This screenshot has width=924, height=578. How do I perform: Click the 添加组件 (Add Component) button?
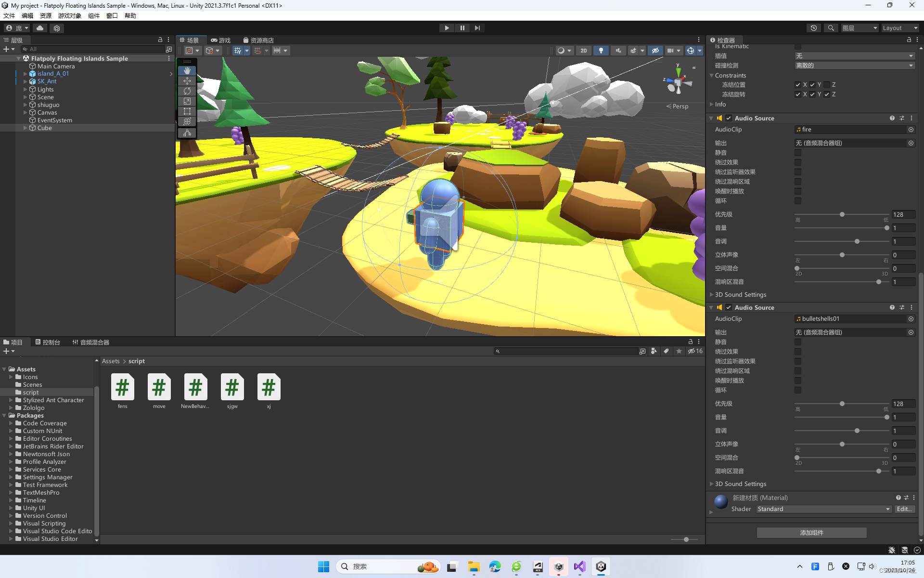(x=811, y=532)
